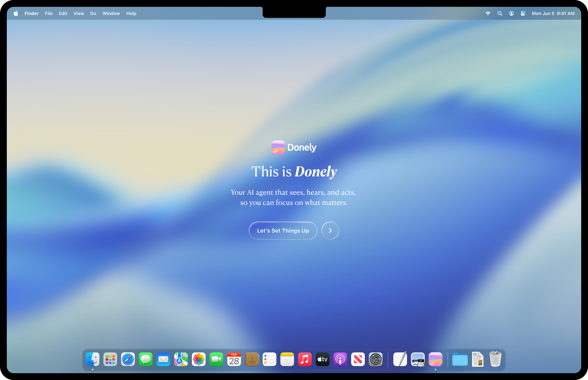The image size is (588, 380).
Task: Click the Donely logo above the headline
Action: (x=294, y=147)
